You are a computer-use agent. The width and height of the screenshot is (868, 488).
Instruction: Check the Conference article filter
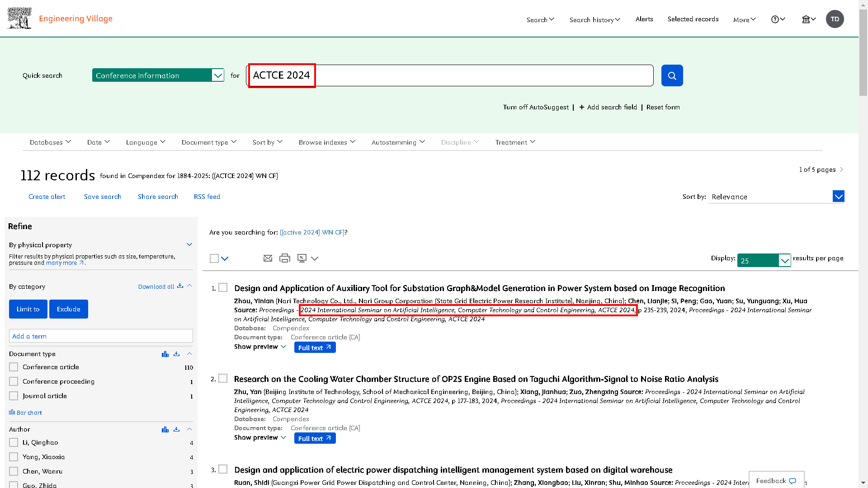coord(14,367)
